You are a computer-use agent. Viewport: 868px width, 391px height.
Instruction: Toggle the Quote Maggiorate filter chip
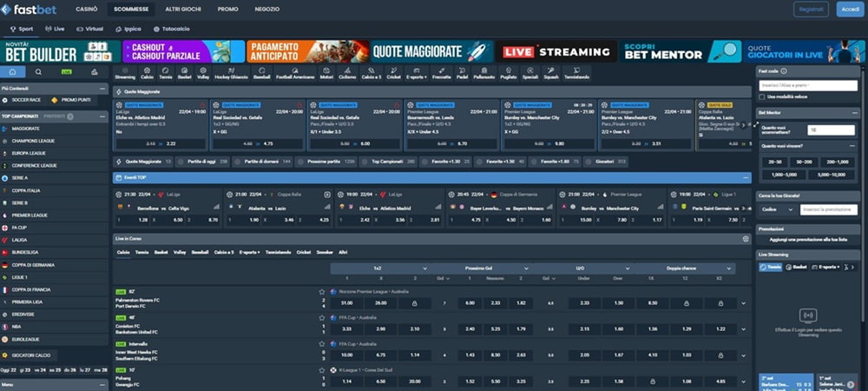(144, 162)
